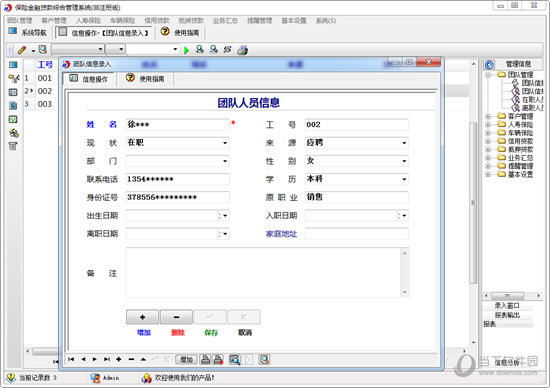Viewport: 550px width, 388px height.
Task: Click the first printer icon in bottom bar
Action: pyautogui.click(x=206, y=359)
